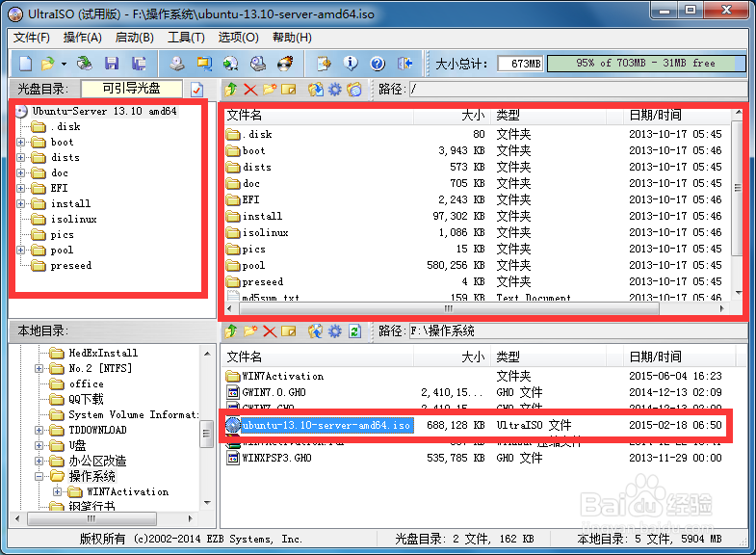
Task: Expand the pool folder tree node
Action: pyautogui.click(x=21, y=251)
